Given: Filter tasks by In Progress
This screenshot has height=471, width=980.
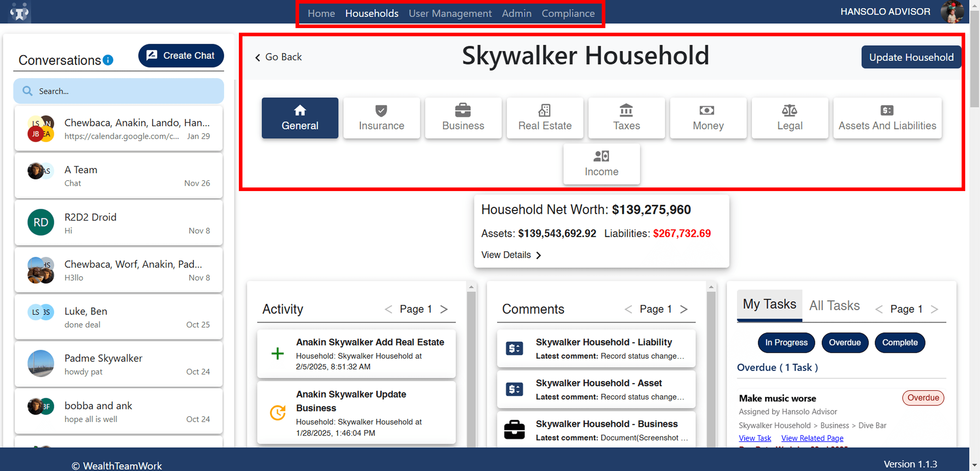Looking at the screenshot, I should click(x=786, y=343).
